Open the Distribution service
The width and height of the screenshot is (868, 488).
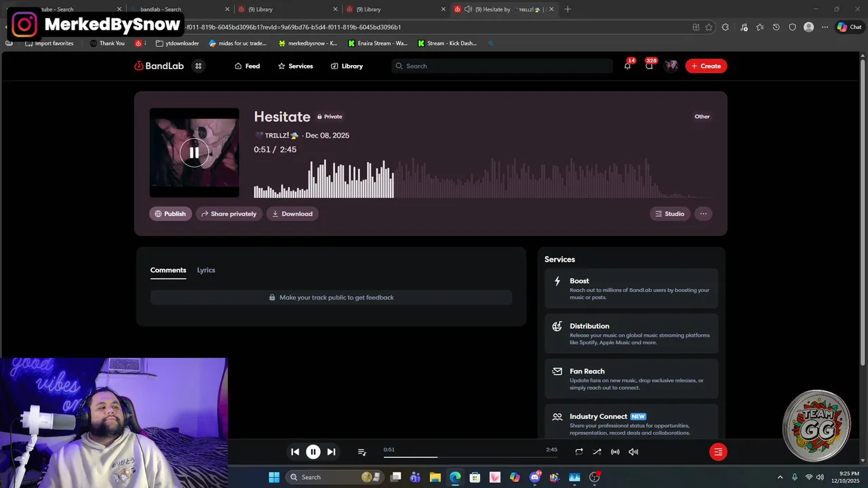[631, 333]
